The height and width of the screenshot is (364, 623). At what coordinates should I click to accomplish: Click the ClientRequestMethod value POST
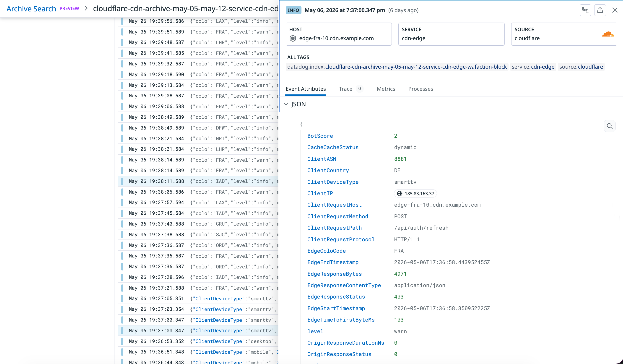click(x=400, y=216)
